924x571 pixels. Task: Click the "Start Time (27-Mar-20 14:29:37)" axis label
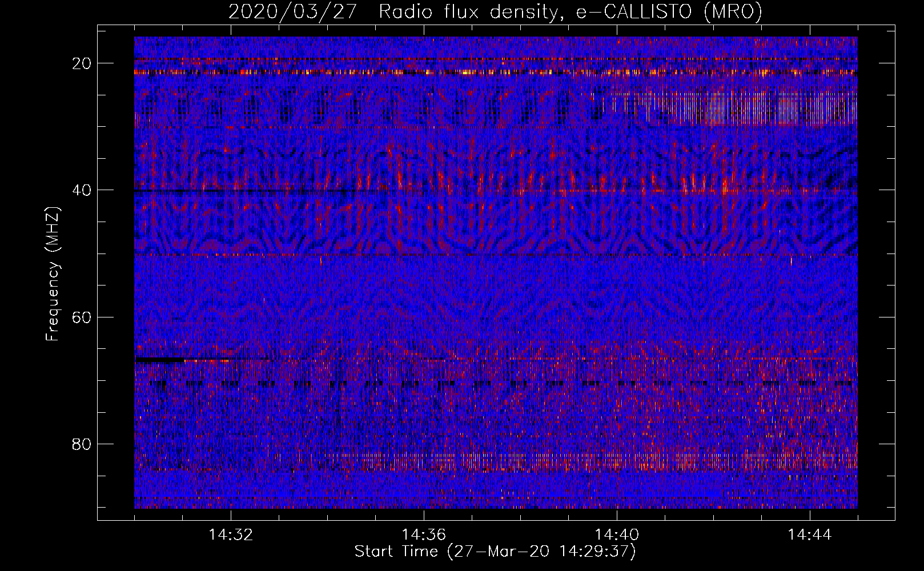click(495, 552)
